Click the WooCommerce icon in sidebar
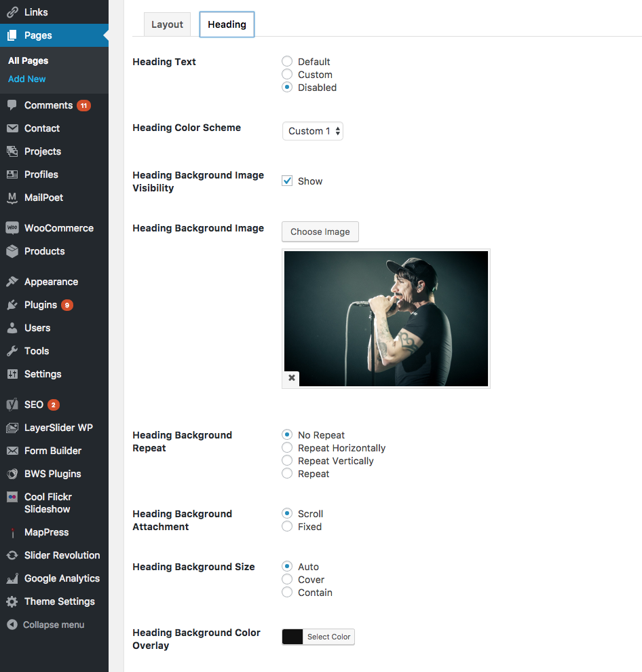Image resolution: width=642 pixels, height=672 pixels. [x=12, y=228]
